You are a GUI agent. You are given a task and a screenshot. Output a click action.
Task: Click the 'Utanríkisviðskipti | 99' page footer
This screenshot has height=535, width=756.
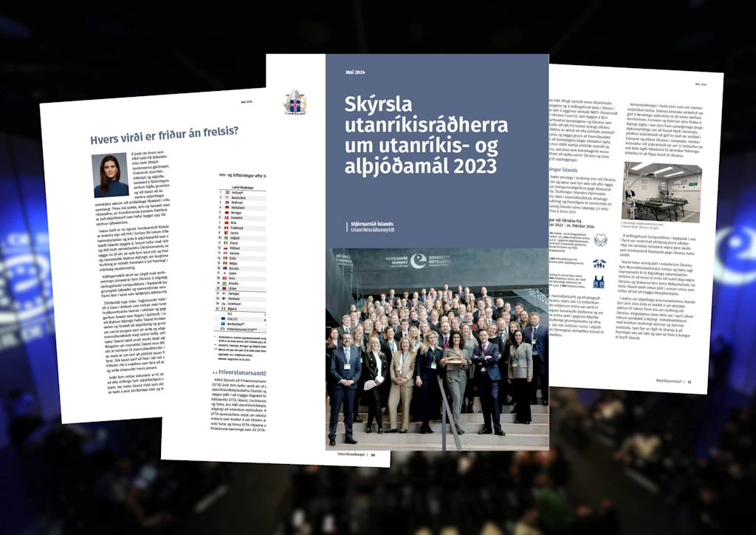(x=357, y=454)
